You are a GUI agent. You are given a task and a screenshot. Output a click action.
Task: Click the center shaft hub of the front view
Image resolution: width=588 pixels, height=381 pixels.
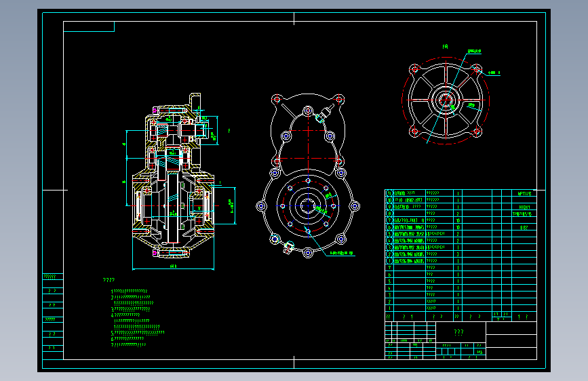point(308,206)
